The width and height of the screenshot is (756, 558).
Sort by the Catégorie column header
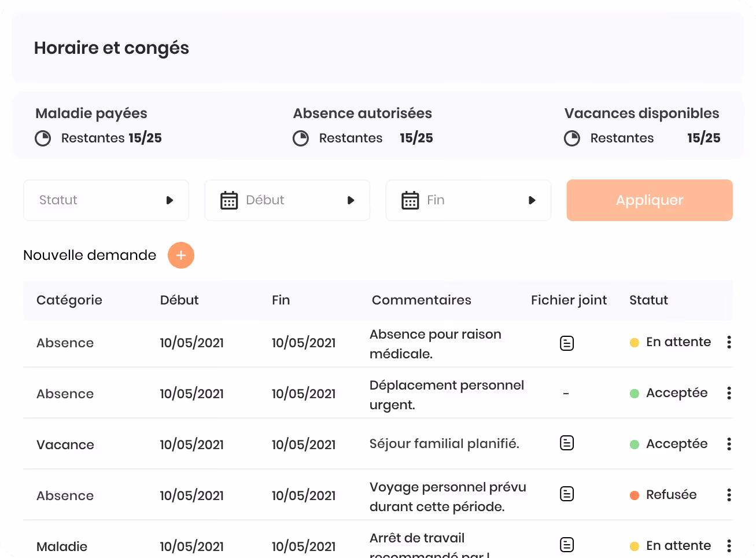(x=69, y=300)
